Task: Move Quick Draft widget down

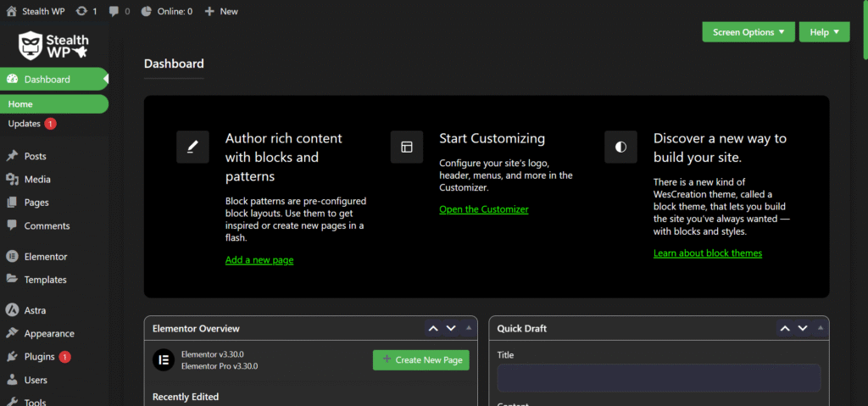Action: point(803,329)
